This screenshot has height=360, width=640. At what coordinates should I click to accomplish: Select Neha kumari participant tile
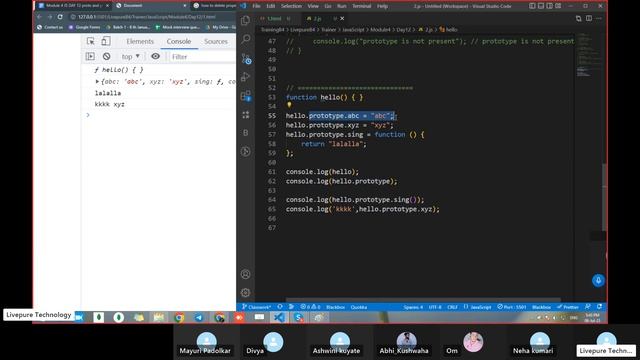tap(540, 343)
